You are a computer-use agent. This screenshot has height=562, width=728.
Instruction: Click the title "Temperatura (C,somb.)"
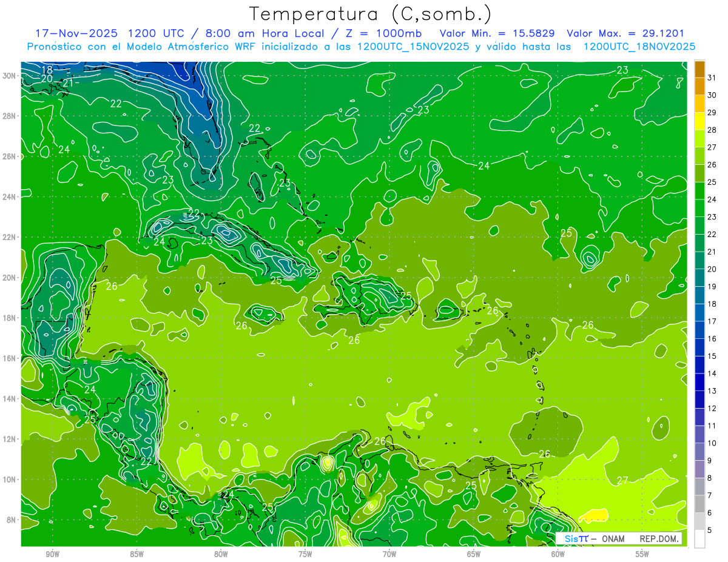point(370,14)
